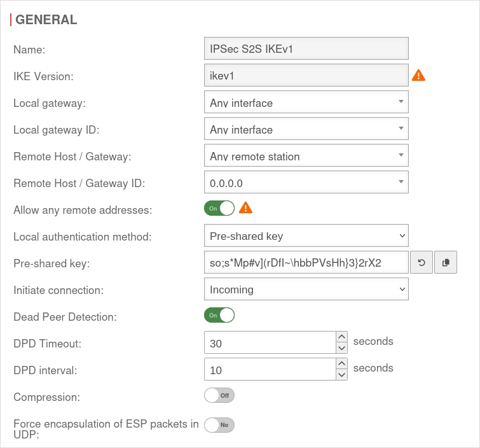Disable Allow any remote addresses
Screen dimensions: 480x448
click(219, 208)
